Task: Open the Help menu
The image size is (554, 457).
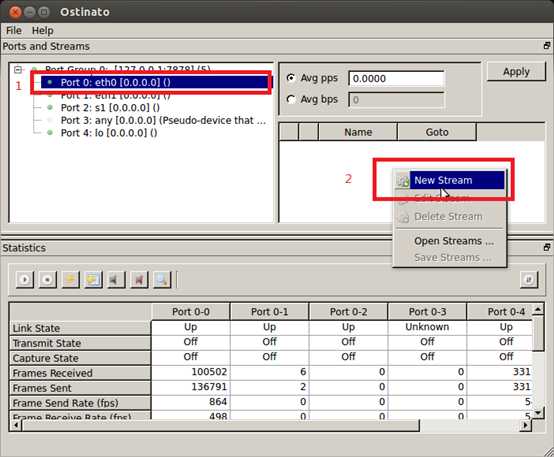Action: (x=43, y=30)
